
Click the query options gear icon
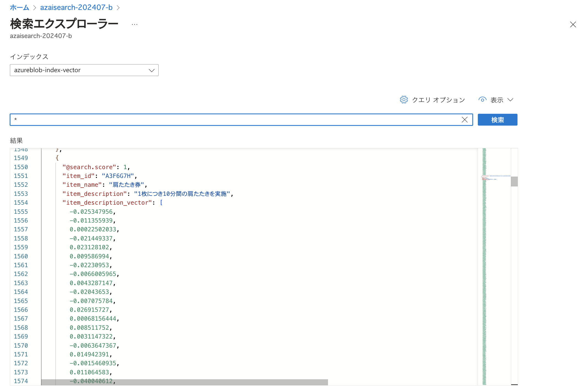[404, 100]
